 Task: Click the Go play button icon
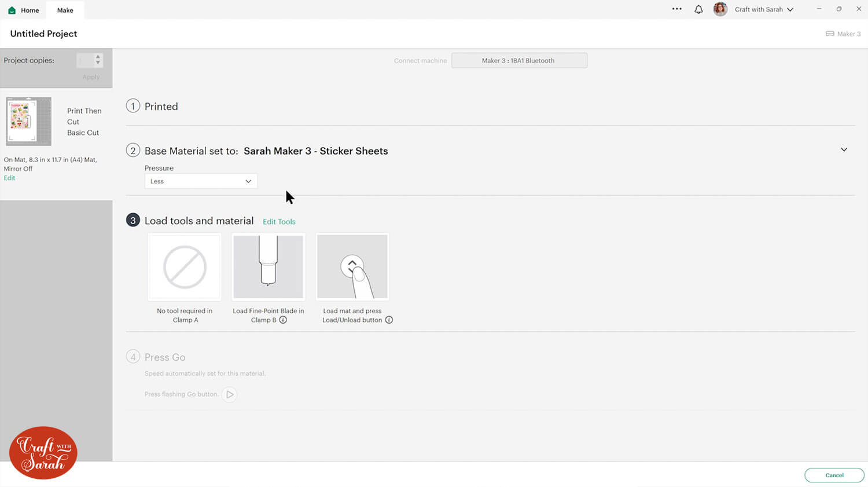[230, 394]
